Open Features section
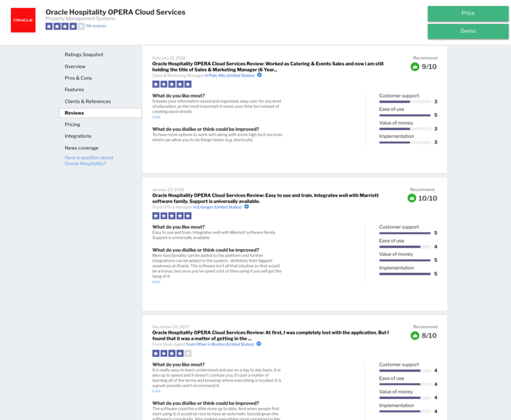The width and height of the screenshot is (511, 420). pyautogui.click(x=74, y=89)
